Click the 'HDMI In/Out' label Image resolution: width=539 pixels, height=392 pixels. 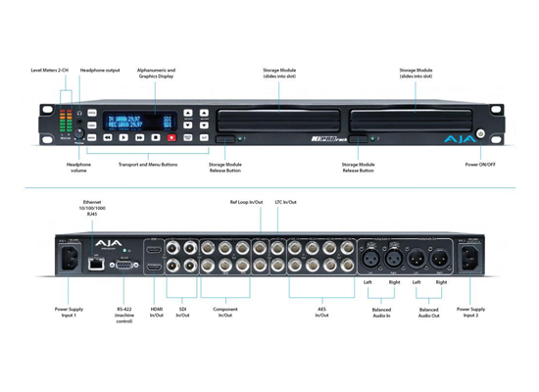[157, 313]
